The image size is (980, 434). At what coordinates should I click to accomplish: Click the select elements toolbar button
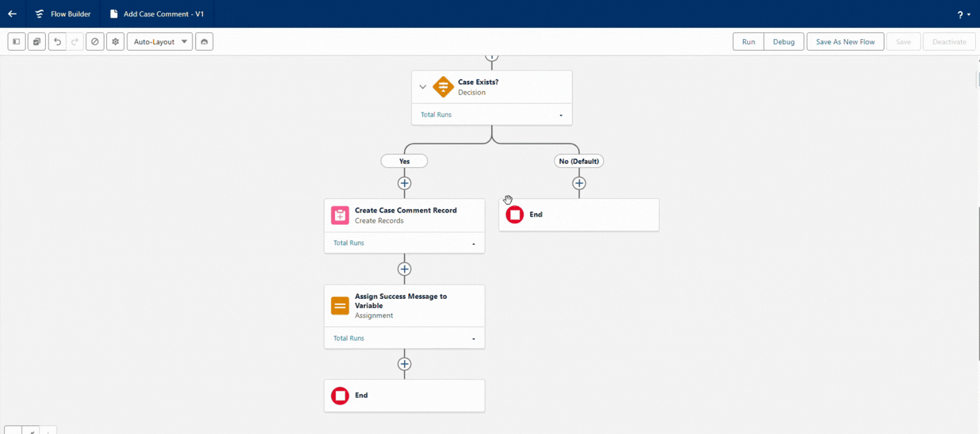(x=37, y=42)
